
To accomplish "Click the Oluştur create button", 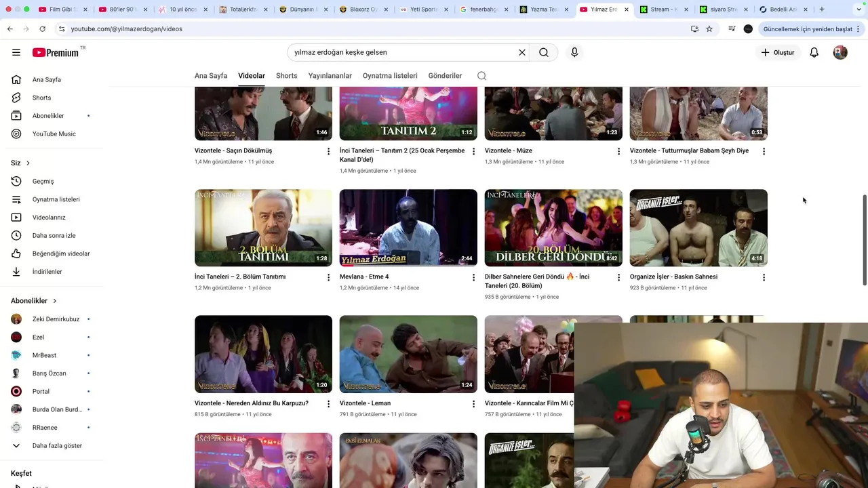I will (777, 52).
